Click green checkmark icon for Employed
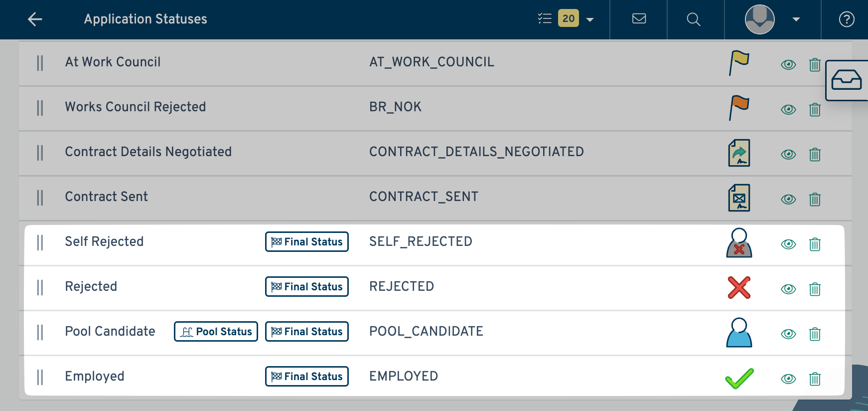 [739, 378]
